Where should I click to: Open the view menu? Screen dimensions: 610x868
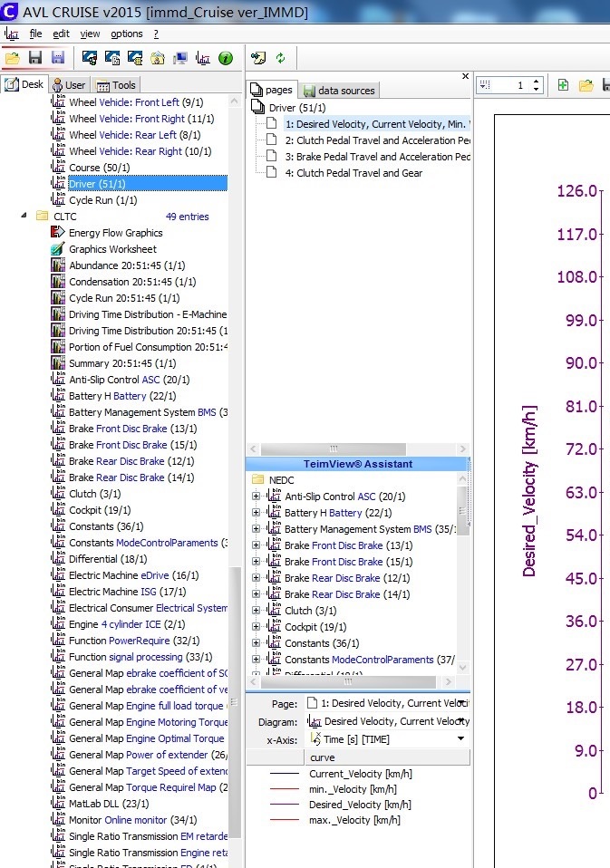(x=90, y=34)
